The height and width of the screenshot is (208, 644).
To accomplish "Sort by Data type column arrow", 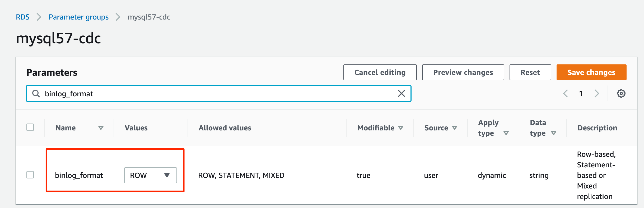I will pyautogui.click(x=554, y=133).
